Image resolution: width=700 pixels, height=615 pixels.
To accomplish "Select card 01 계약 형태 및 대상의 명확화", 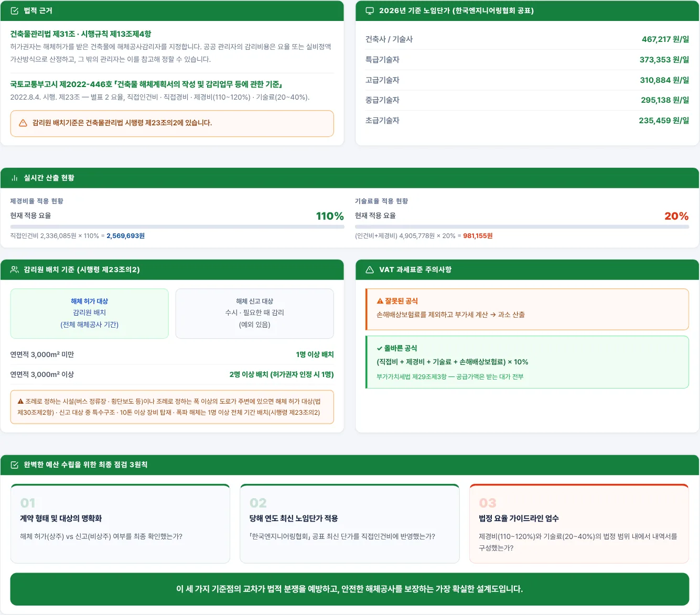I will (120, 524).
